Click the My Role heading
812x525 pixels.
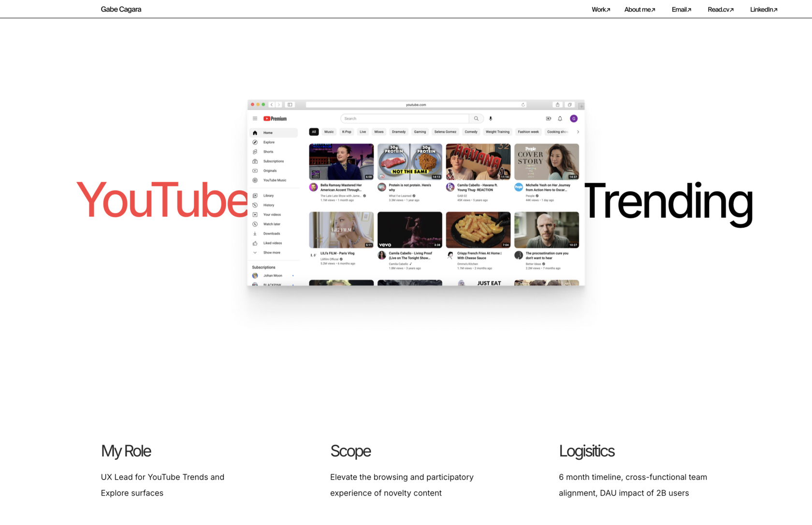[126, 451]
